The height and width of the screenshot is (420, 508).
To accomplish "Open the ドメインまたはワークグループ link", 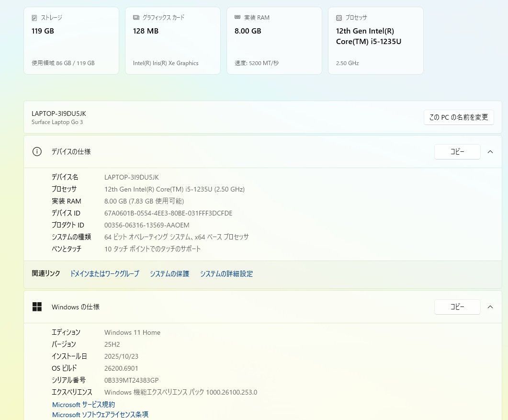I will [104, 274].
